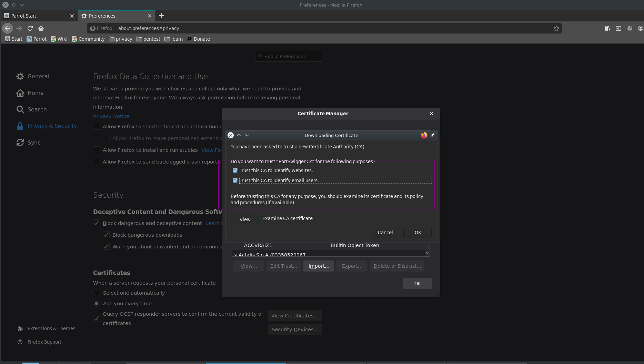Click the up chevron in Downloading Certificate titlebar
The width and height of the screenshot is (644, 364).
[239, 135]
